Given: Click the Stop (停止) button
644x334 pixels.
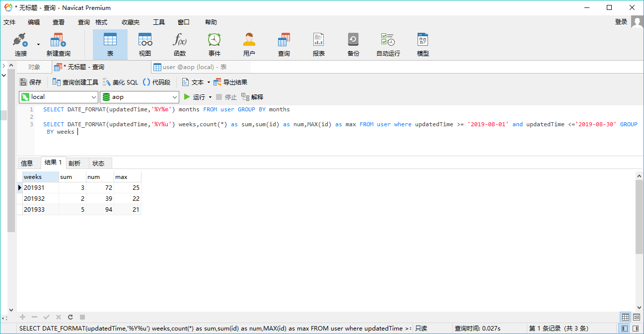Looking at the screenshot, I should pos(226,97).
